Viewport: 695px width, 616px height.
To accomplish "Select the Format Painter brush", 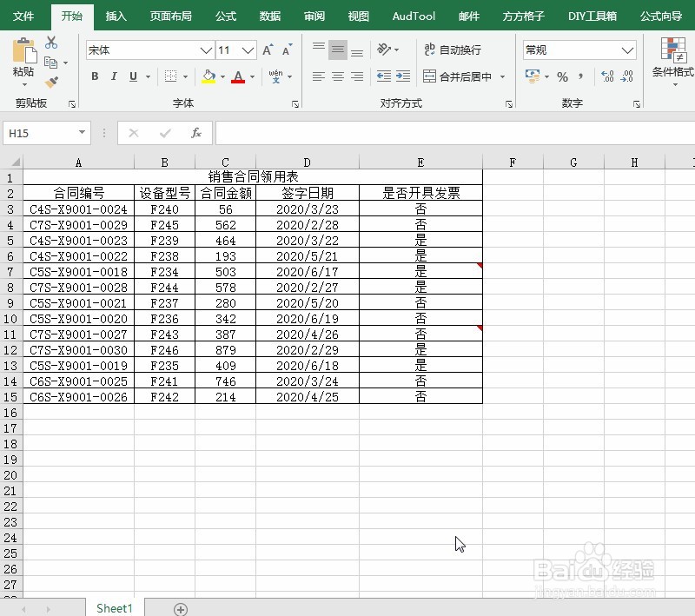I will coord(51,82).
